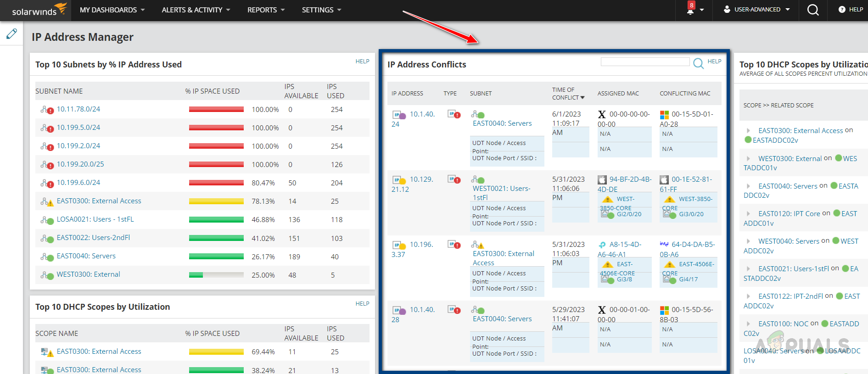Expand the EAST0122: IPT-2ndFl scope
Viewport: 868px width, 374px height.
click(x=748, y=296)
